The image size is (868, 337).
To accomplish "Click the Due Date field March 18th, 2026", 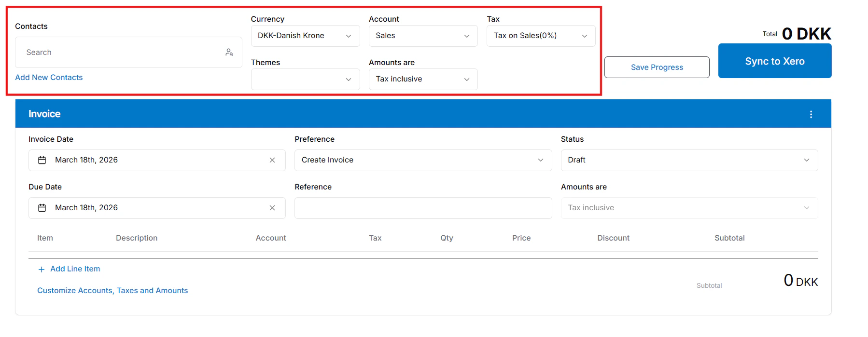I will click(157, 208).
